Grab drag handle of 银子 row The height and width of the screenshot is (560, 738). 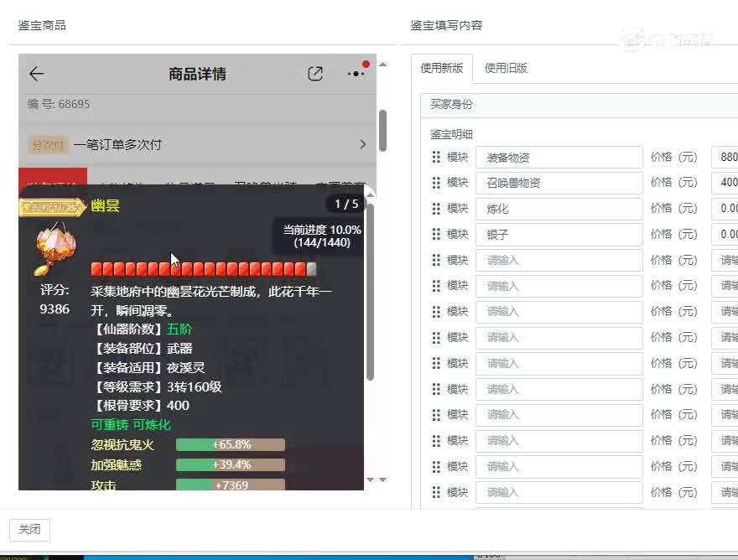pyautogui.click(x=436, y=235)
